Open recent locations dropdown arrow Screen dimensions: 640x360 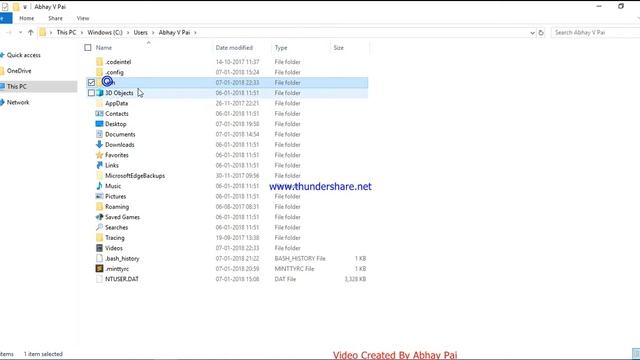[20, 33]
